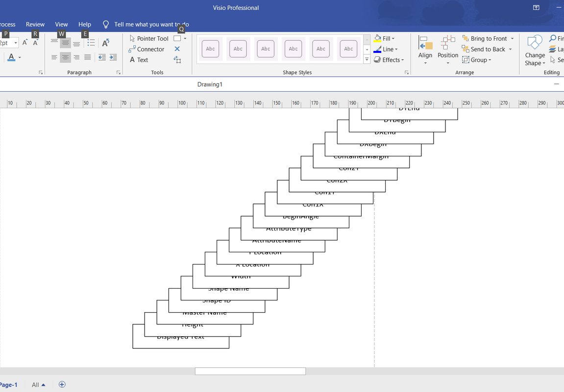Viewport: 564px width, 392px height.
Task: Open the font color dropdown arrow
Action: (20, 57)
